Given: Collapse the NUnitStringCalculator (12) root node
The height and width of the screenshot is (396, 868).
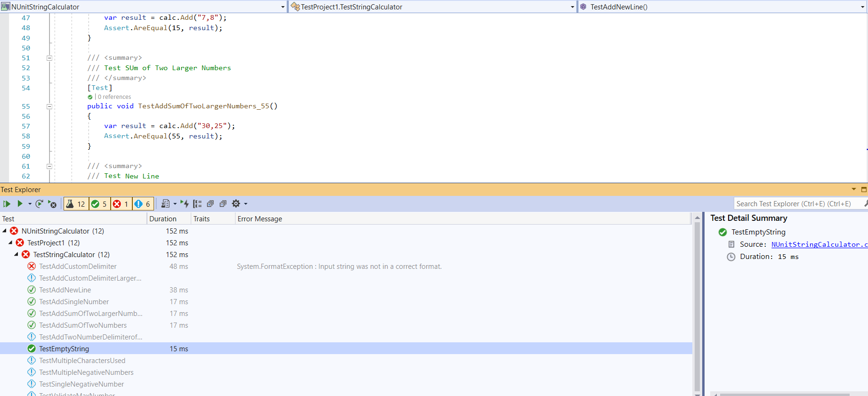Looking at the screenshot, I should tap(5, 231).
